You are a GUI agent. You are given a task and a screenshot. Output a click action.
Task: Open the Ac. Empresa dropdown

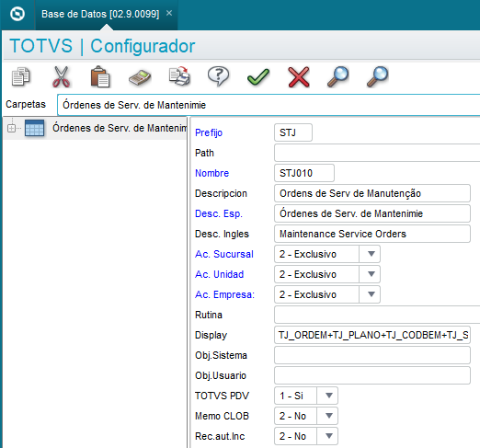(371, 294)
